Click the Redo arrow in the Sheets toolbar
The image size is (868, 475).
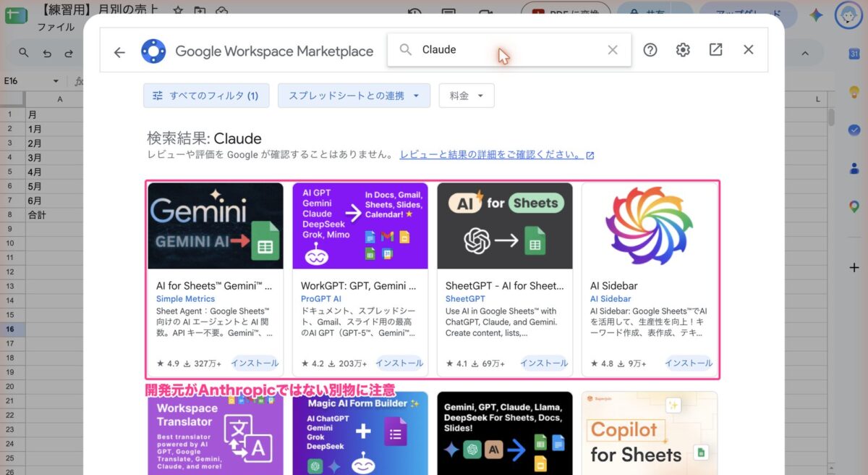(69, 53)
